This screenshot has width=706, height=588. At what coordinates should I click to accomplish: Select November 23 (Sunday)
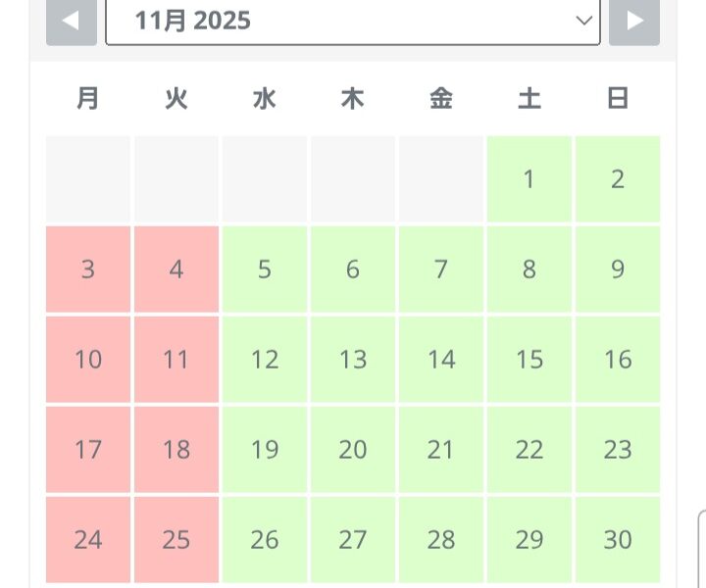click(618, 450)
